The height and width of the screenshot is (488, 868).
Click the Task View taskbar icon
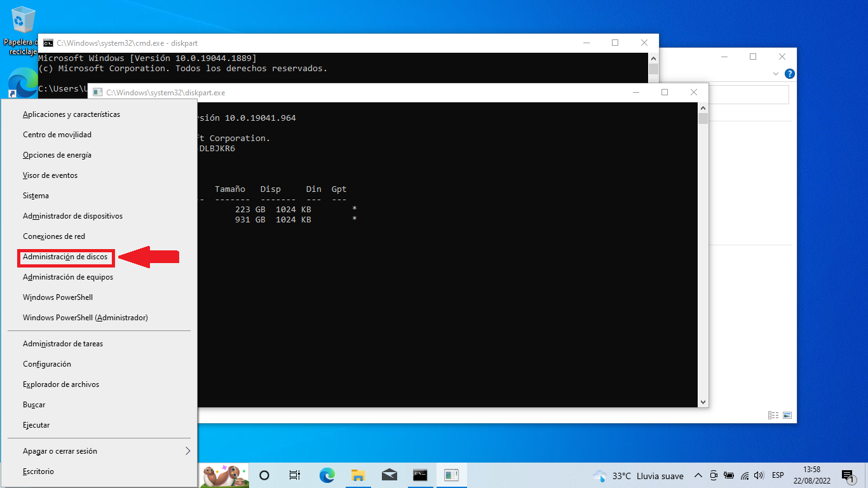(x=295, y=475)
